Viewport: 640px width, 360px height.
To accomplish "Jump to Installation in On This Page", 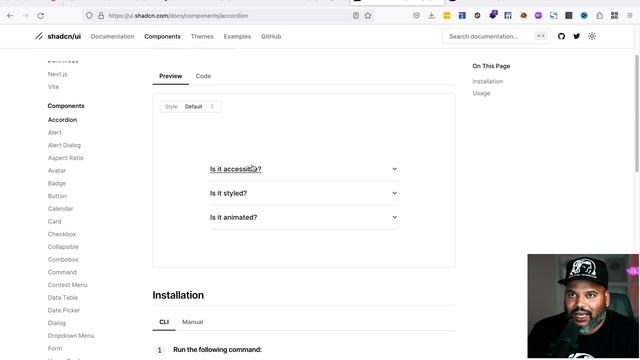I will [x=487, y=81].
